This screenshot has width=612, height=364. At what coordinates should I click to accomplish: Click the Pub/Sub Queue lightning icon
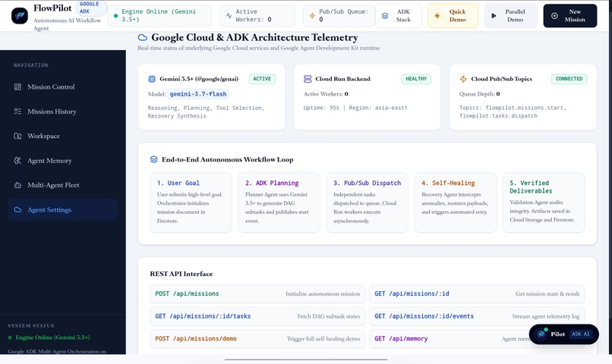coord(312,16)
